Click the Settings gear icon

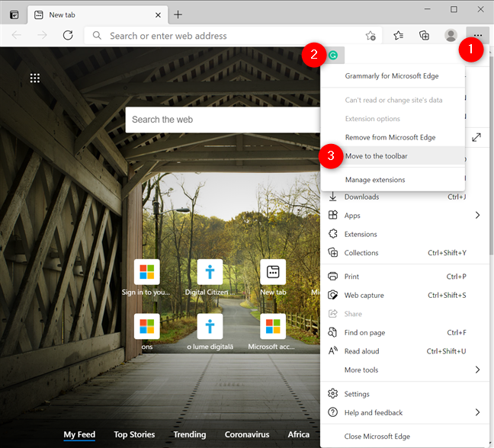pyautogui.click(x=332, y=394)
